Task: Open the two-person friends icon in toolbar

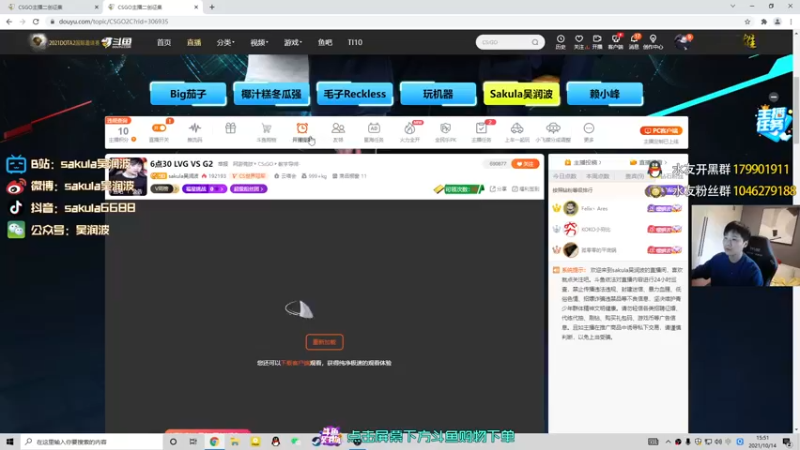Action: point(338,128)
